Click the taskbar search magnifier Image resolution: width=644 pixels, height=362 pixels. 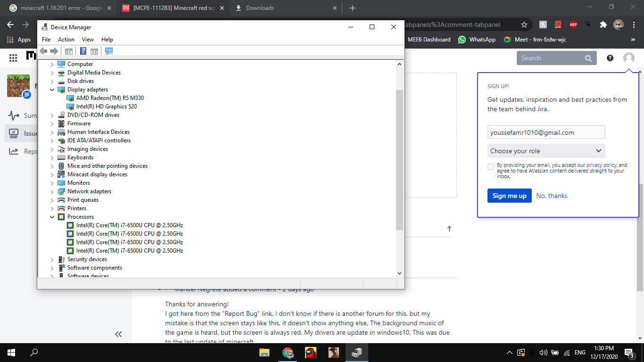pos(34,353)
